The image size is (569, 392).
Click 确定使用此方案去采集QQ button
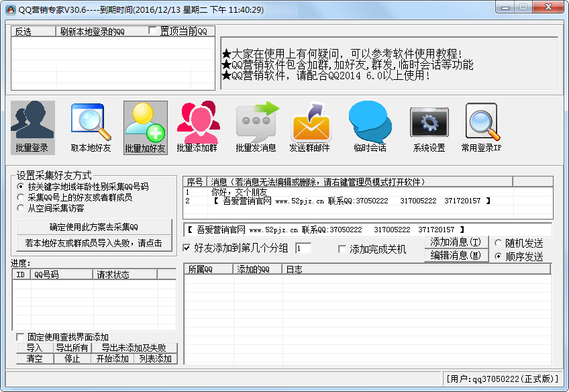coord(93,227)
